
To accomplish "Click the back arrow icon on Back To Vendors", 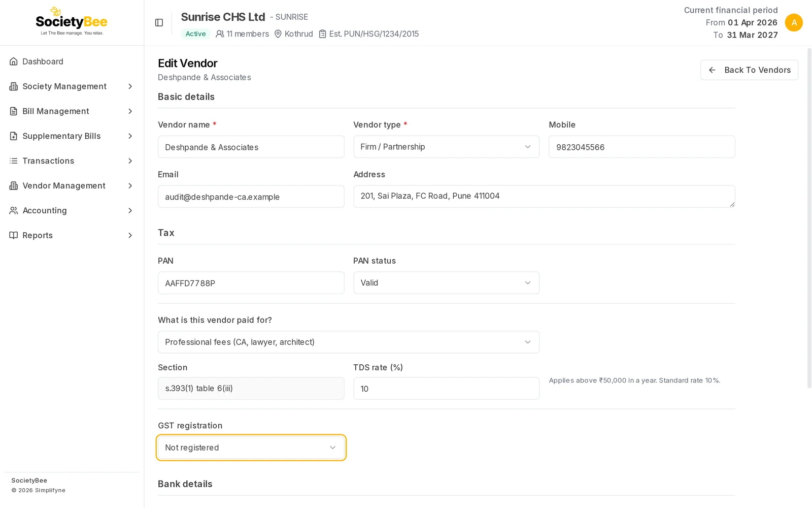I will coord(712,70).
